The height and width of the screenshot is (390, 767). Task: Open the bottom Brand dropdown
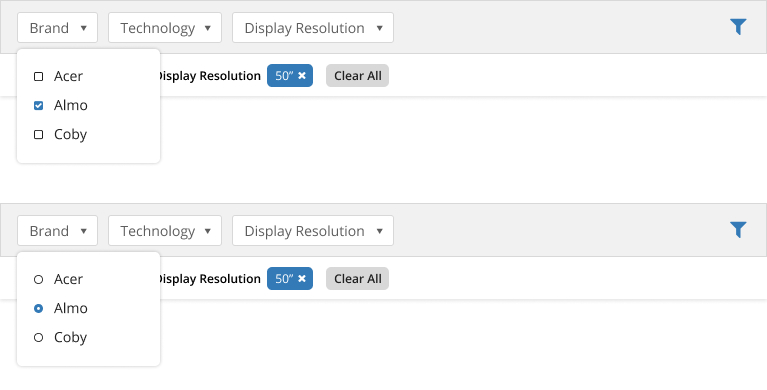pyautogui.click(x=58, y=230)
